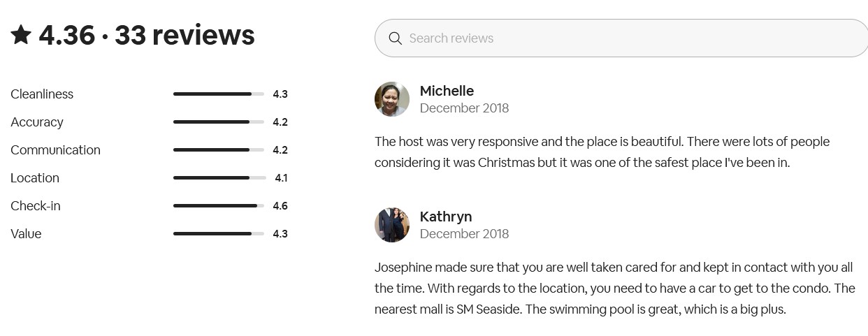868x336 pixels.
Task: Click the Check-in rating bar
Action: 219,206
